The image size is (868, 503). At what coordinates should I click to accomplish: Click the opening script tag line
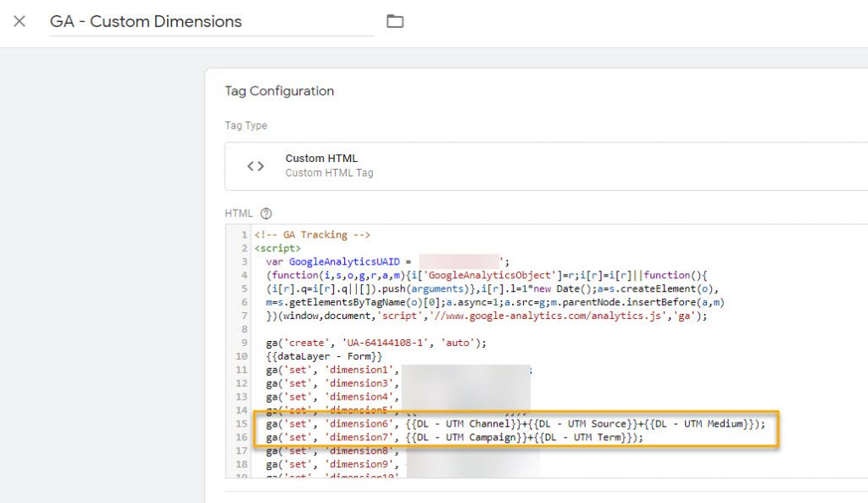[x=277, y=249]
